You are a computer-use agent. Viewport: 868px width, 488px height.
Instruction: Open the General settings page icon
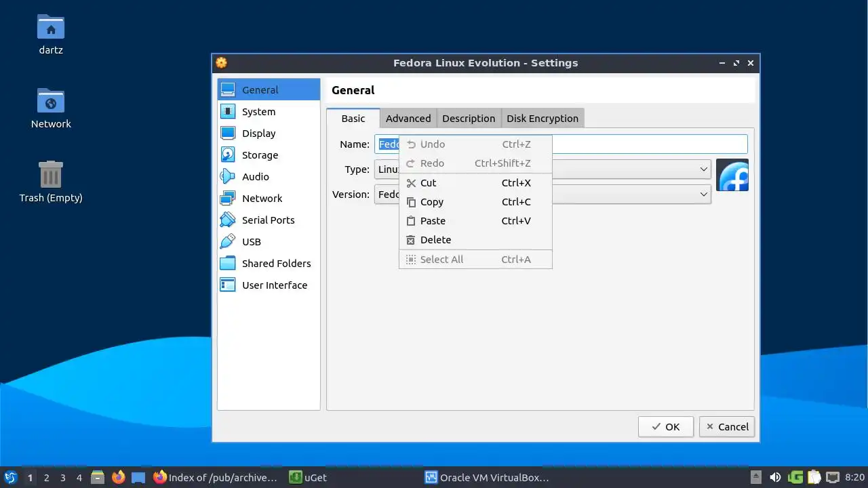[228, 89]
